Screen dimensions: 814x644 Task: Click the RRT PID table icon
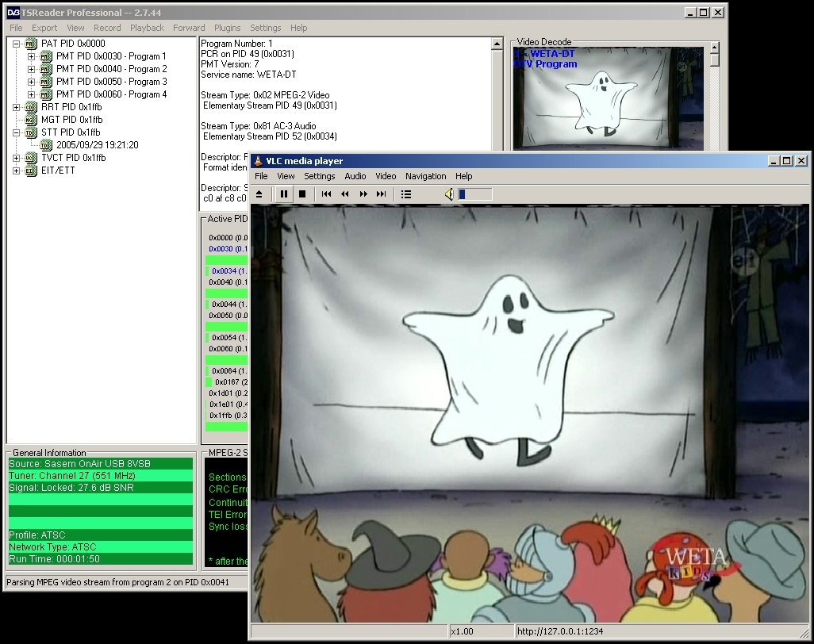tap(31, 107)
